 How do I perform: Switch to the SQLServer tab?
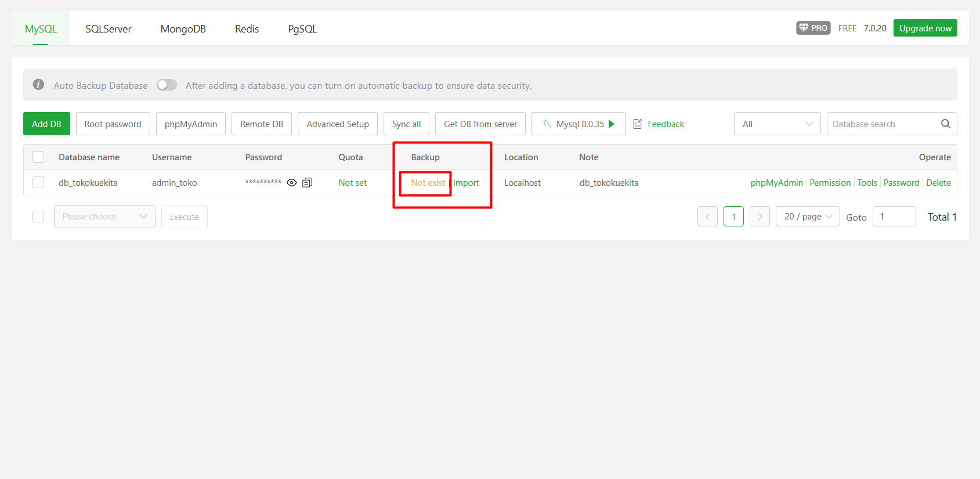click(x=109, y=28)
